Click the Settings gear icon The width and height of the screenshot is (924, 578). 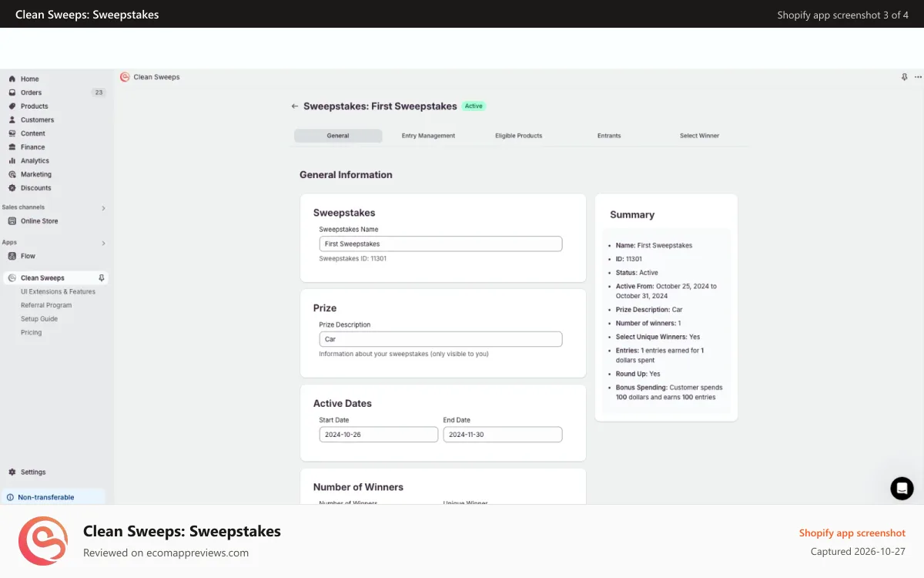pos(12,472)
